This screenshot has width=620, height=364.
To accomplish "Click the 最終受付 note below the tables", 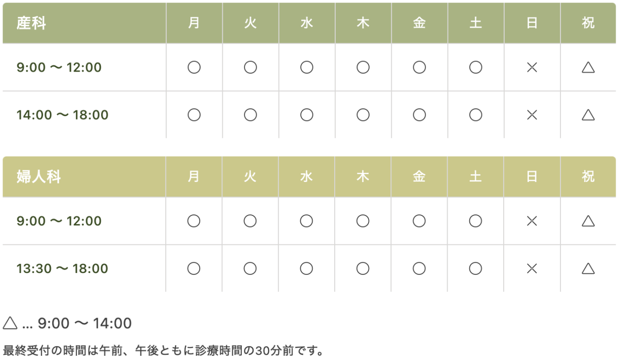I will (x=163, y=350).
